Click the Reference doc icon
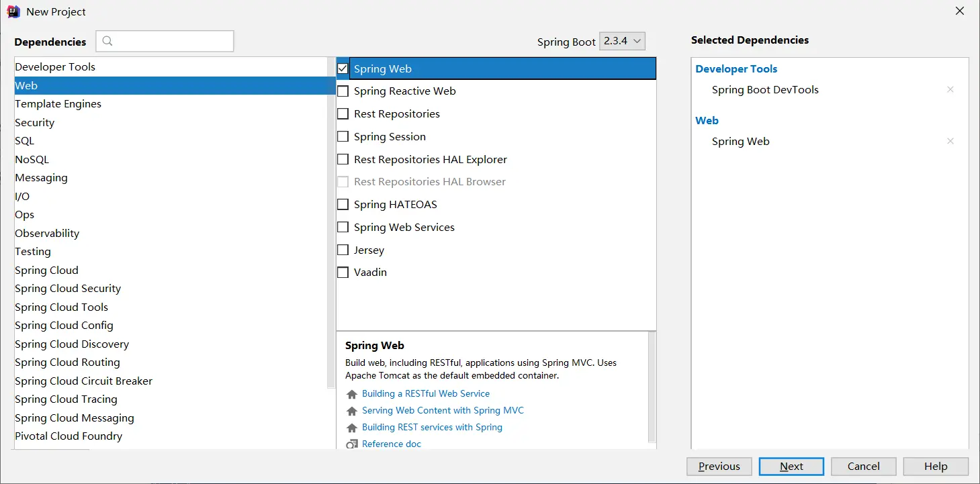The height and width of the screenshot is (484, 980). pyautogui.click(x=351, y=444)
